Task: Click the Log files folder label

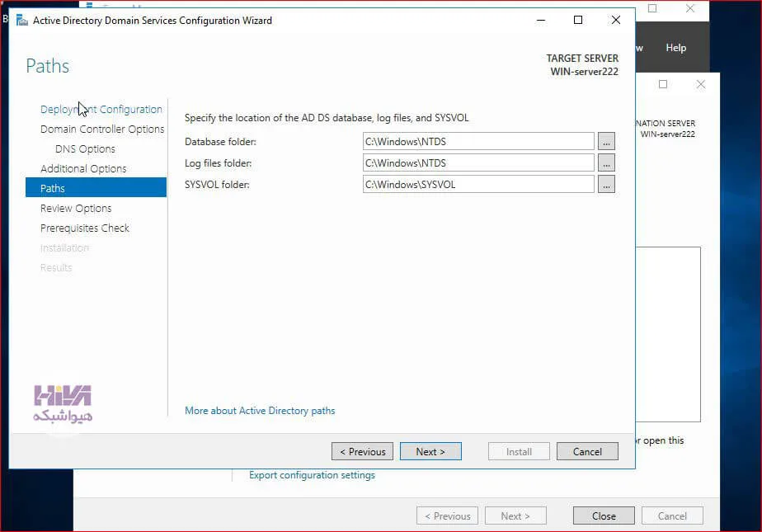Action: point(219,163)
